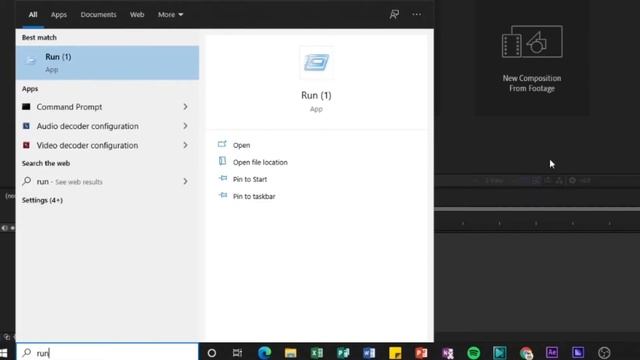The height and width of the screenshot is (360, 640).
Task: Click Pin to taskbar
Action: pos(254,196)
